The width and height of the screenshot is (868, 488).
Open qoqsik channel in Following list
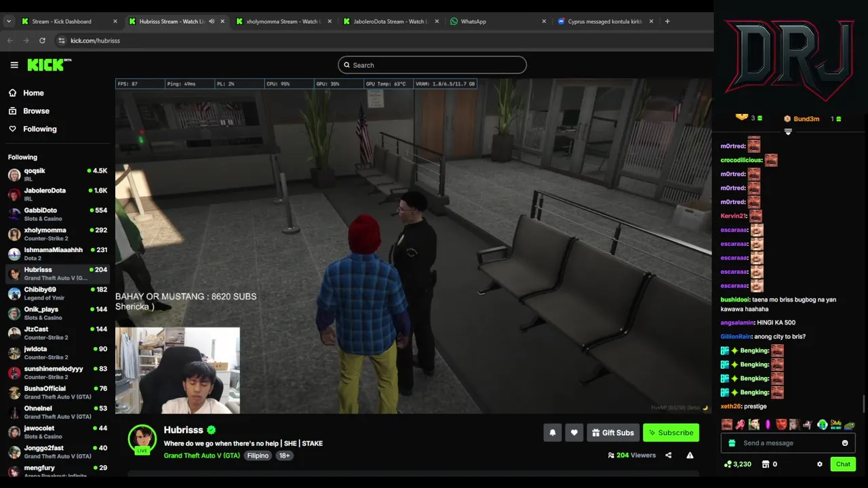click(x=57, y=175)
